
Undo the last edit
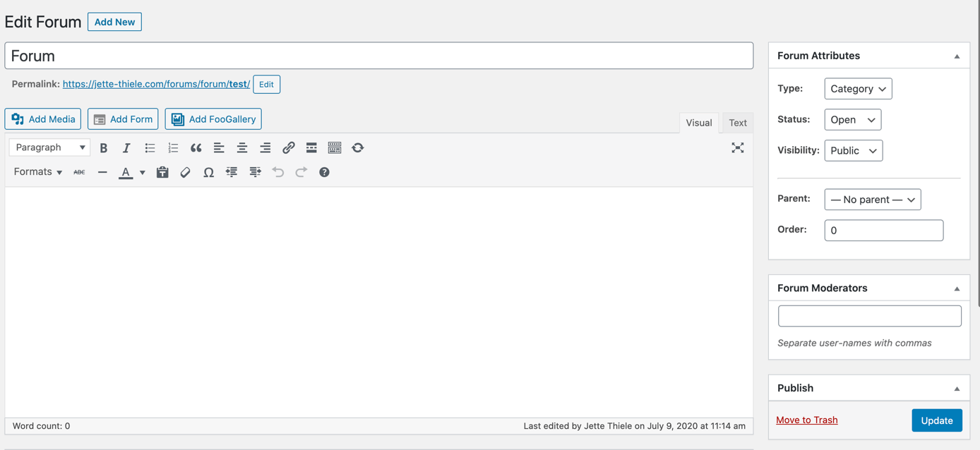pos(278,172)
